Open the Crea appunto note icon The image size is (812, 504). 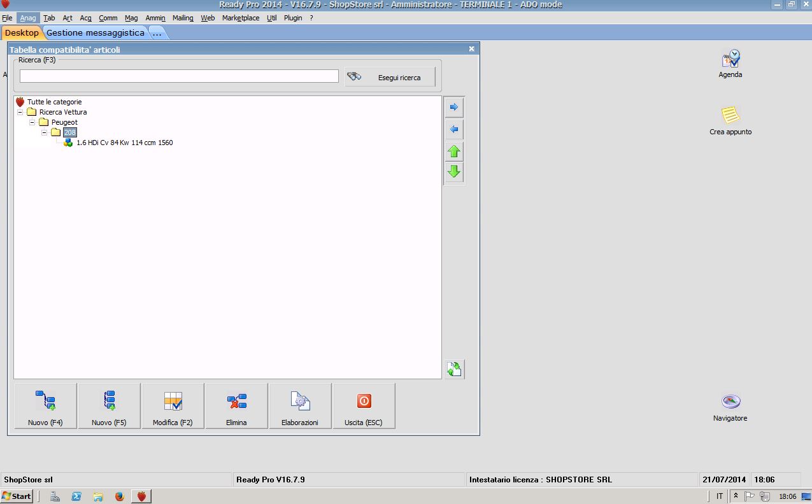pos(730,121)
